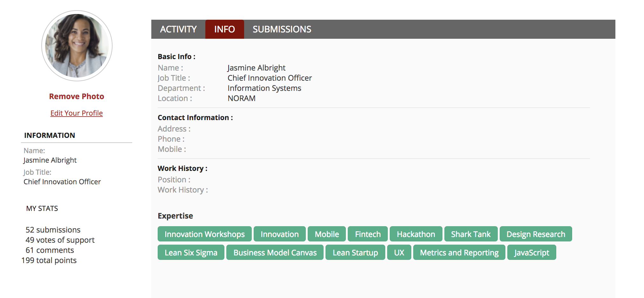Switch to the SUBMISSIONS tab
Screen dimensions: 644x298
pos(282,29)
